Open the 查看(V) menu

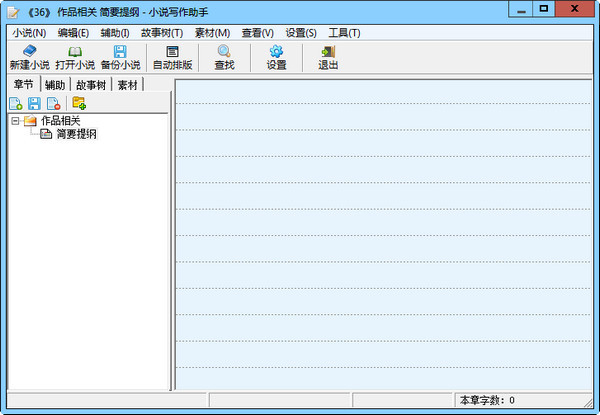(258, 33)
